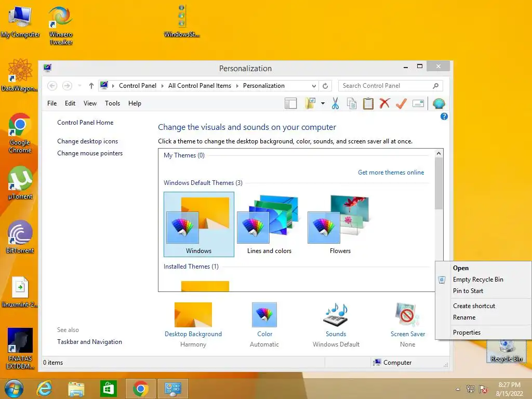This screenshot has width=532, height=399.
Task: Select the Windows theme thumbnail
Action: coord(199,224)
